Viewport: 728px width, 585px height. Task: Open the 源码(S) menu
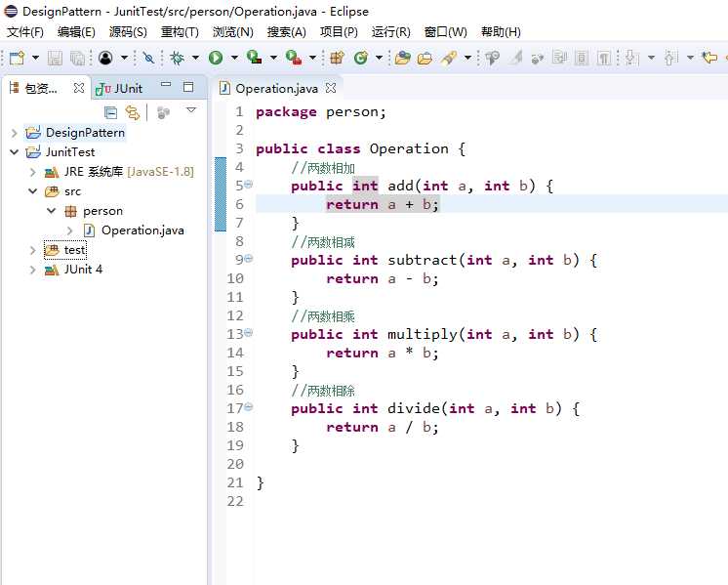click(x=128, y=32)
